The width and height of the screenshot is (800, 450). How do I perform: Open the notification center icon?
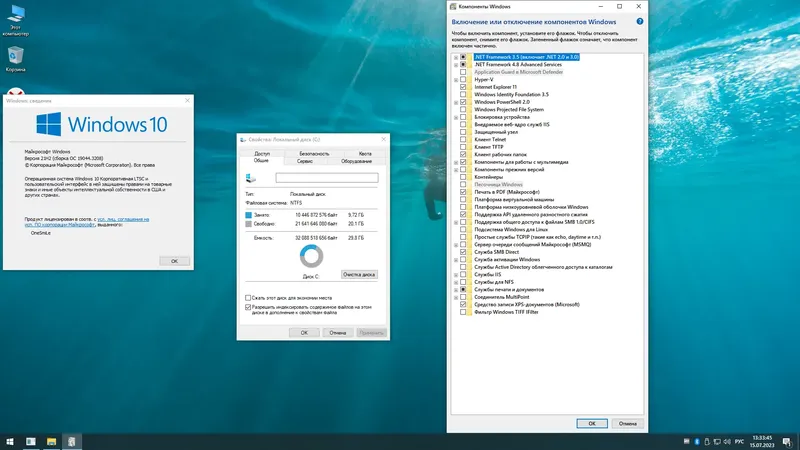click(x=787, y=441)
